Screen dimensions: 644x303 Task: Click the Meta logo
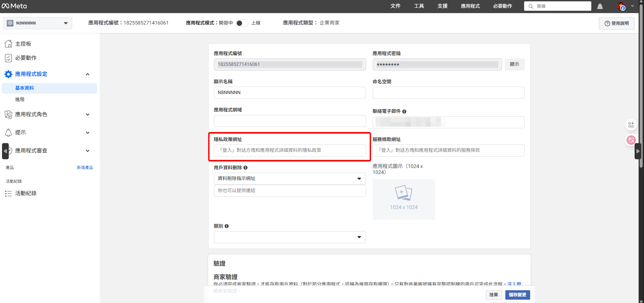pos(14,6)
